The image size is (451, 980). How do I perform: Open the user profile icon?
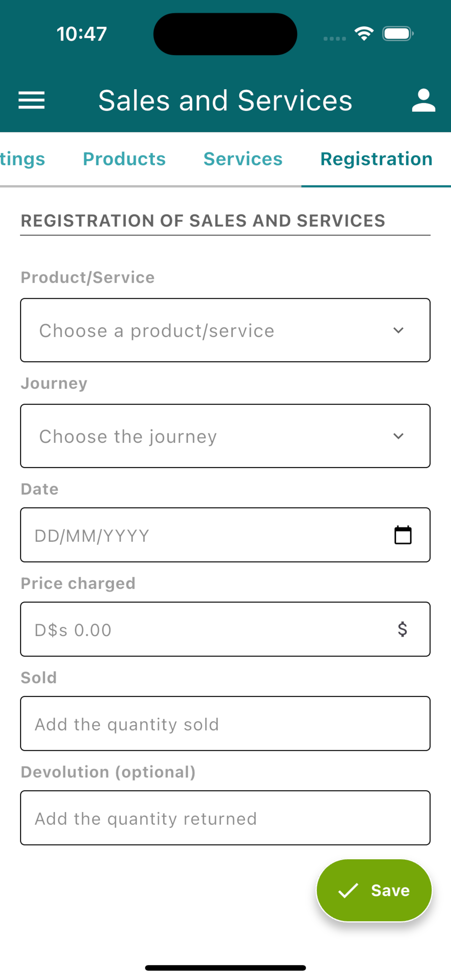(423, 100)
